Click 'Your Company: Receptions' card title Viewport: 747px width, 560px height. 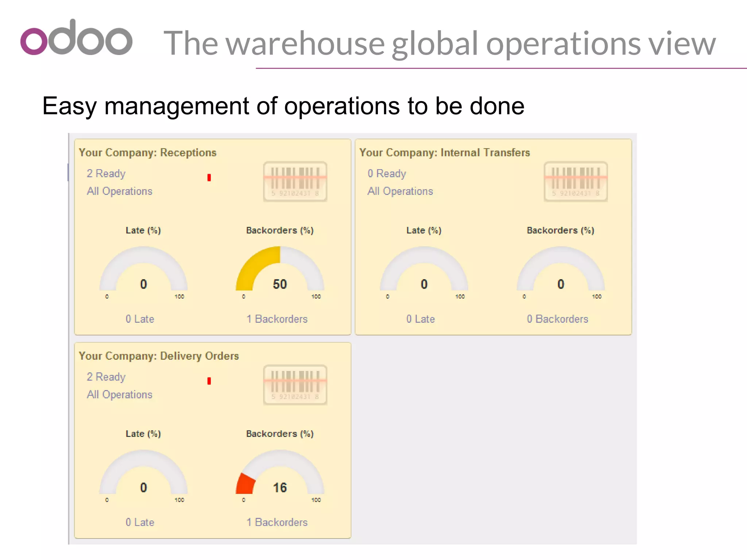(147, 153)
